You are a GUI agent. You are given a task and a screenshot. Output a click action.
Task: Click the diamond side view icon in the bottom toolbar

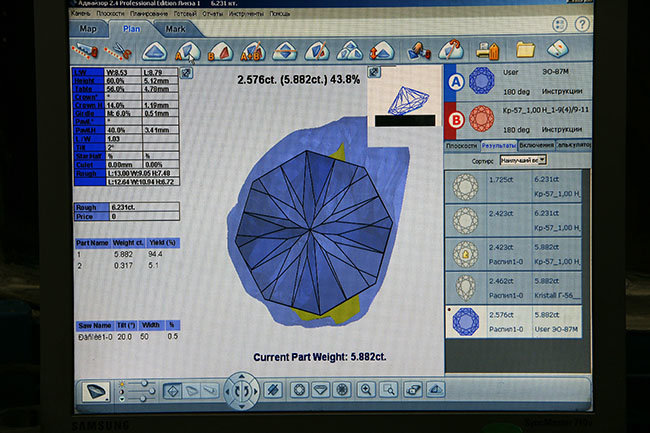click(321, 390)
